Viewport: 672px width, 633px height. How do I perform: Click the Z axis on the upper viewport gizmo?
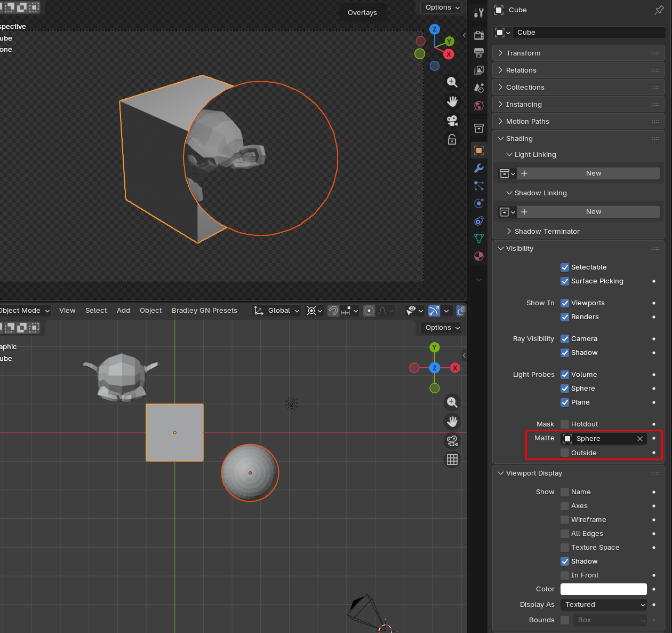[x=435, y=29]
